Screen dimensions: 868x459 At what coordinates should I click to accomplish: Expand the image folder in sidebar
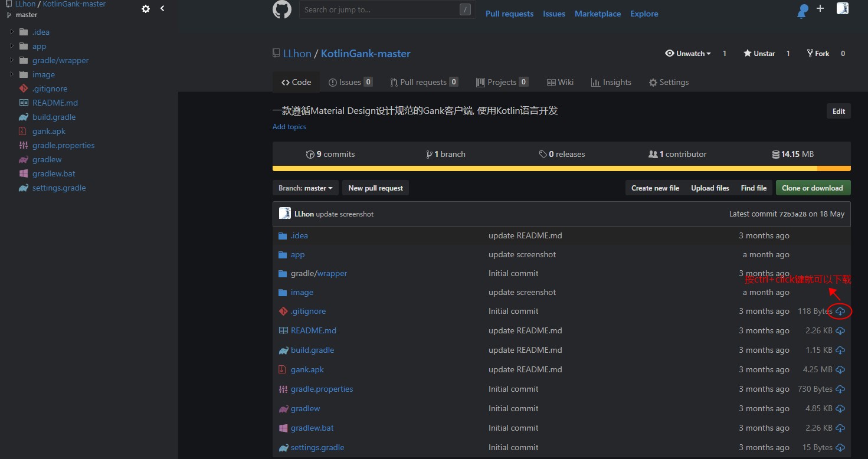pyautogui.click(x=12, y=74)
